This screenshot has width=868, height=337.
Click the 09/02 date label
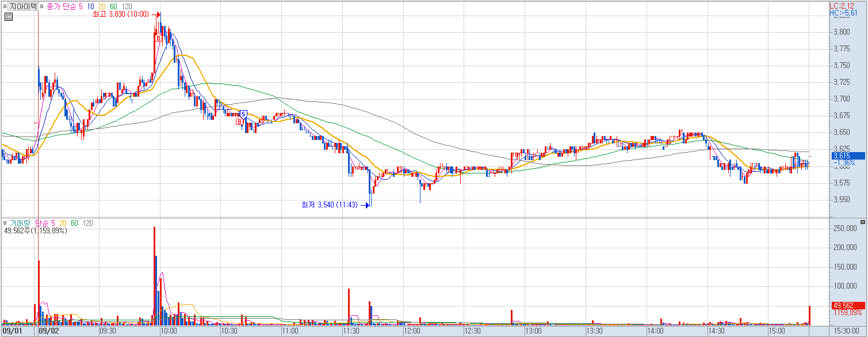(49, 331)
